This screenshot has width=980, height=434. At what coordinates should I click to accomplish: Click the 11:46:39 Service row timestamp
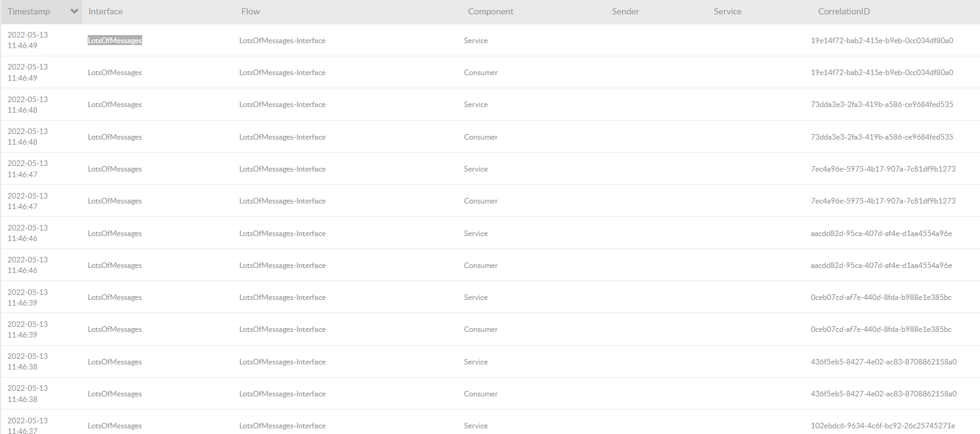(28, 297)
